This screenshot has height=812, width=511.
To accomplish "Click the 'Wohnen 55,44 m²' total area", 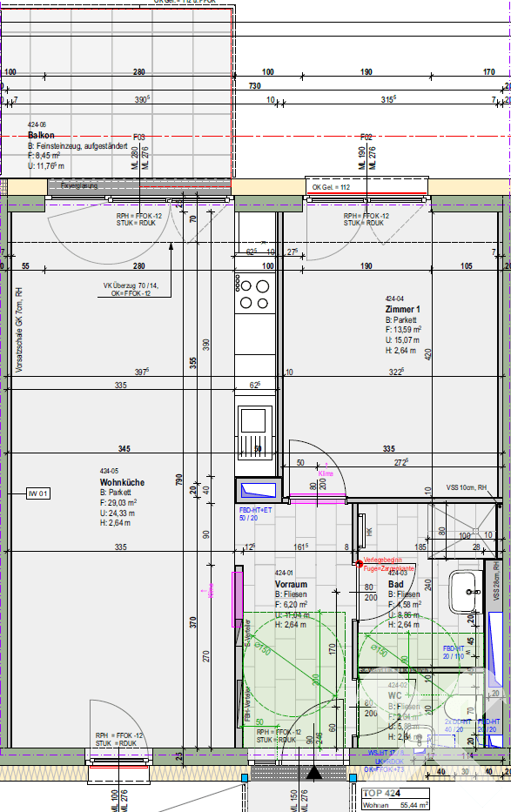I will pyautogui.click(x=395, y=805).
